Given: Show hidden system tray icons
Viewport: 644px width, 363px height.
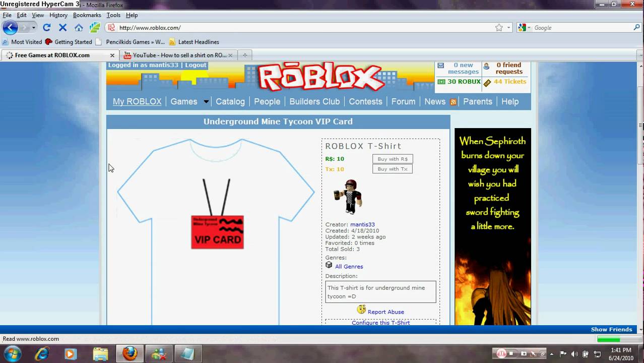Looking at the screenshot, I should pos(551,354).
